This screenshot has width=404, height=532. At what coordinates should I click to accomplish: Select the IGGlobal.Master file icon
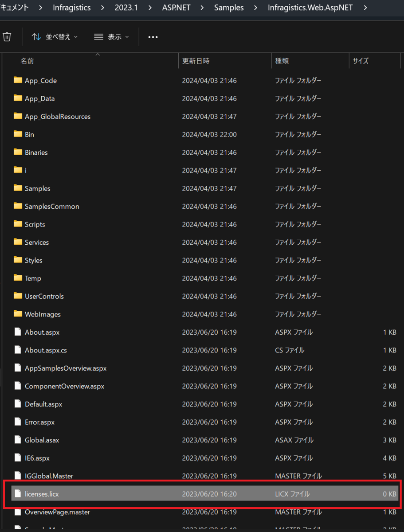[18, 476]
